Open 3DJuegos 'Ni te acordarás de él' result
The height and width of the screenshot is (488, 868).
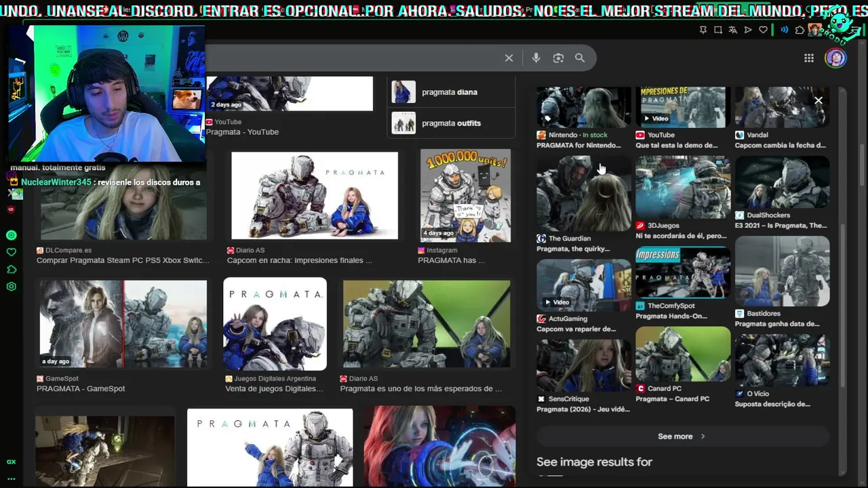click(681, 236)
